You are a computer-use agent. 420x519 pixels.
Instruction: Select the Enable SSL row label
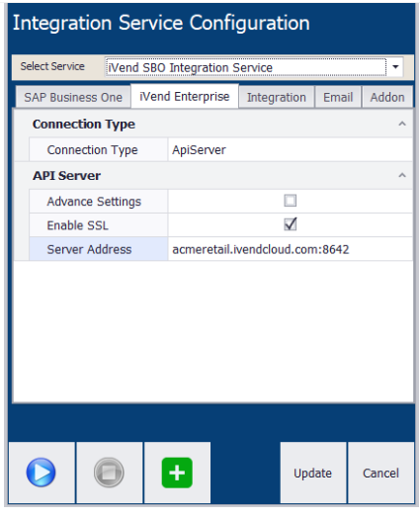[x=99, y=225]
